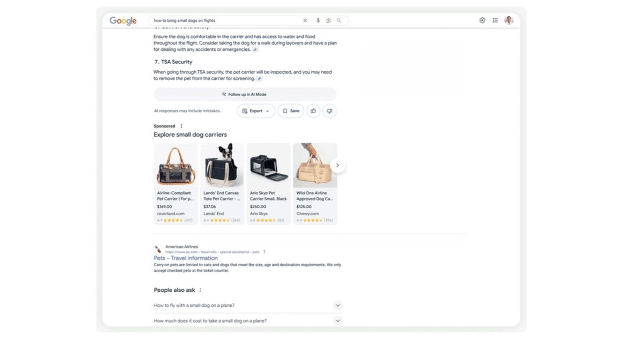Click the 4.8 star rating (83)
Image resolution: width=644 pixels, height=351 pixels.
tap(267, 220)
